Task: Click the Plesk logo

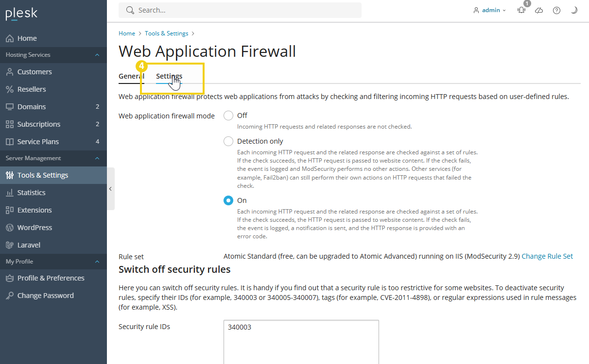Action: click(x=21, y=14)
